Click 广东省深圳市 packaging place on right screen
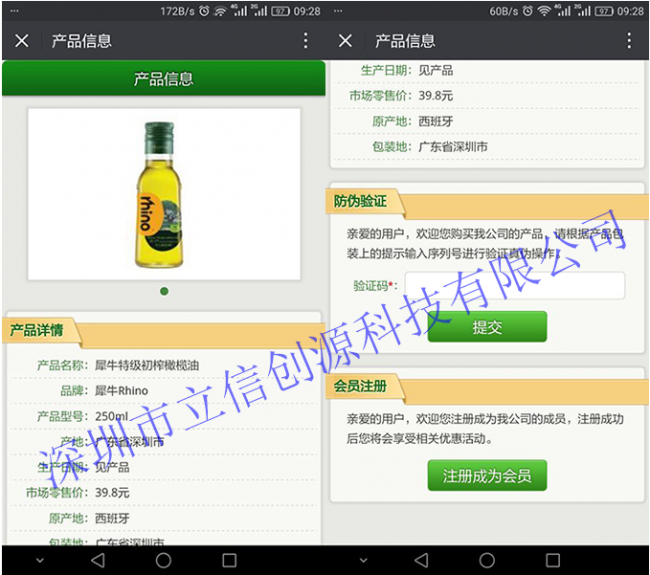Viewport: 650px width, 575px height. click(453, 147)
